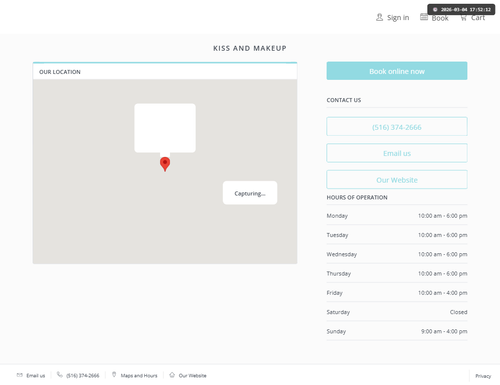
Task: Click the HOURS OF OPERATION heading
Action: tap(357, 197)
